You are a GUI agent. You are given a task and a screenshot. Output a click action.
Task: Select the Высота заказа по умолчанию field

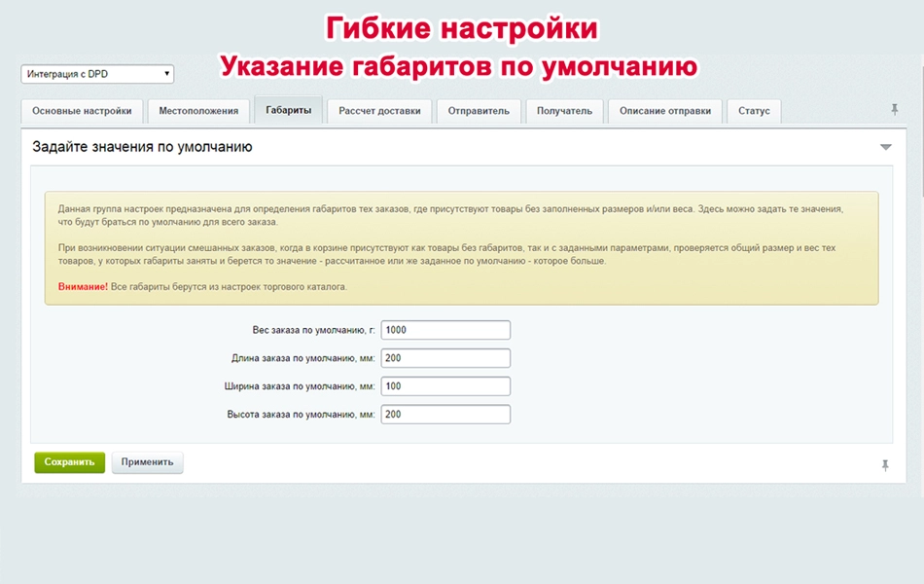tap(445, 414)
